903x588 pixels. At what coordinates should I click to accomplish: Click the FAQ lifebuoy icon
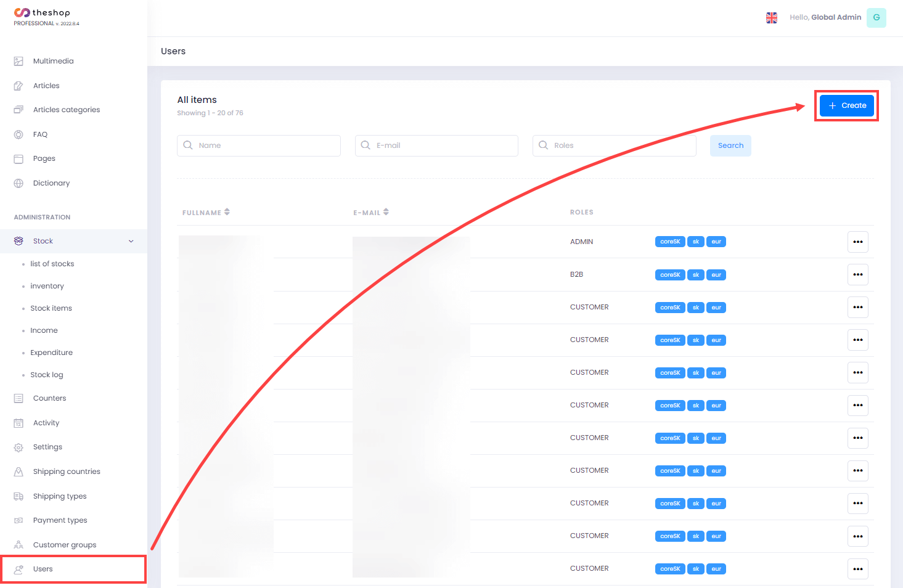tap(18, 134)
